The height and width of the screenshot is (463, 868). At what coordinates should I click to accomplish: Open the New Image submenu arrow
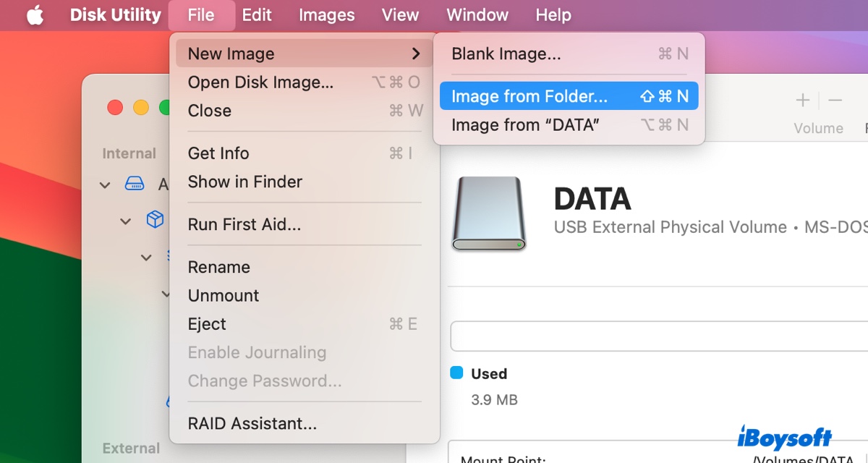pyautogui.click(x=416, y=53)
